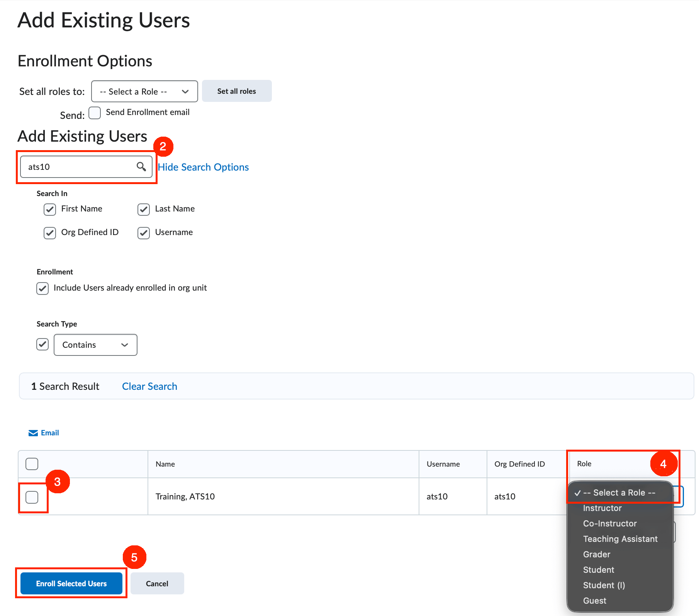Expand the Contains search type dropdown
The image size is (699, 616).
click(95, 345)
